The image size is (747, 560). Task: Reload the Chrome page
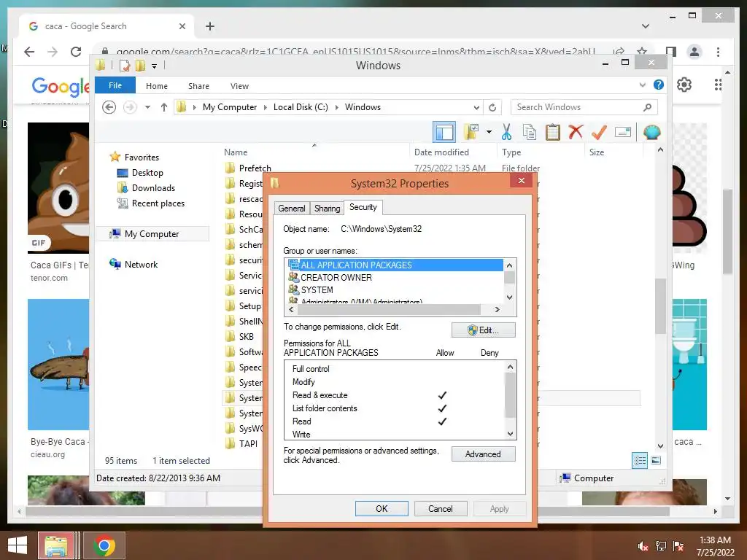76,52
